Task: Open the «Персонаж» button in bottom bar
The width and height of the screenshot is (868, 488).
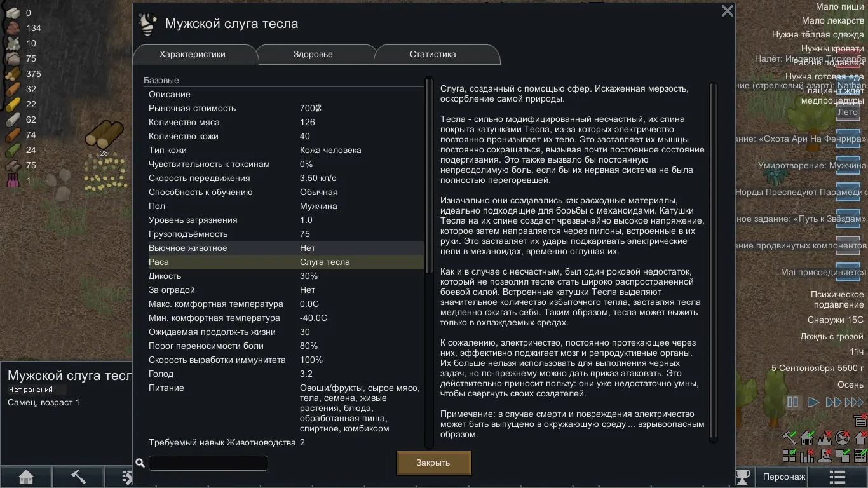Action: coord(784,477)
